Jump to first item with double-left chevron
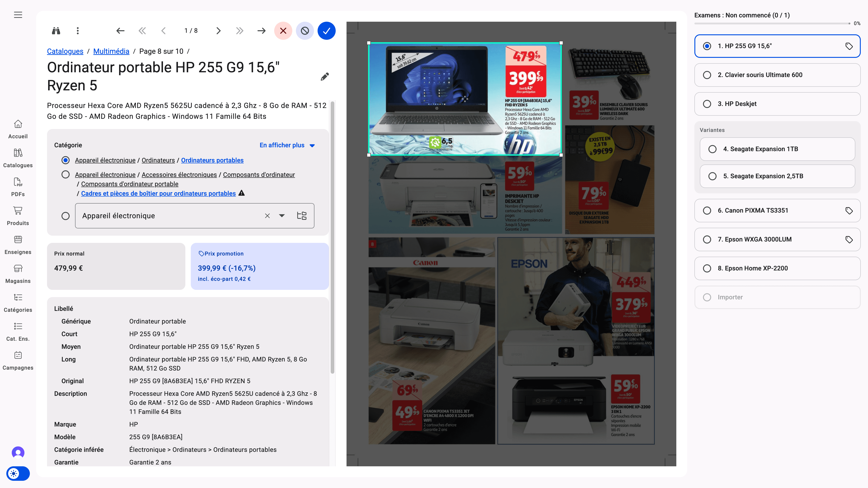The width and height of the screenshot is (868, 488). (x=142, y=31)
